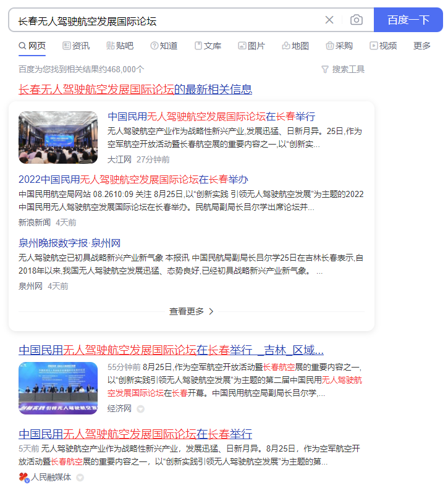Click the 泉州网 source label below snippet
This screenshot has width=448, height=488.
(x=30, y=287)
